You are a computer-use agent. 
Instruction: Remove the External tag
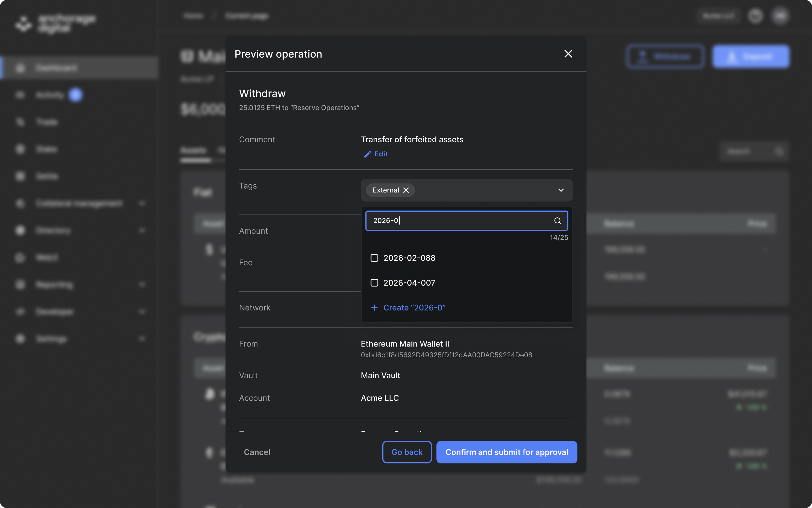[406, 190]
